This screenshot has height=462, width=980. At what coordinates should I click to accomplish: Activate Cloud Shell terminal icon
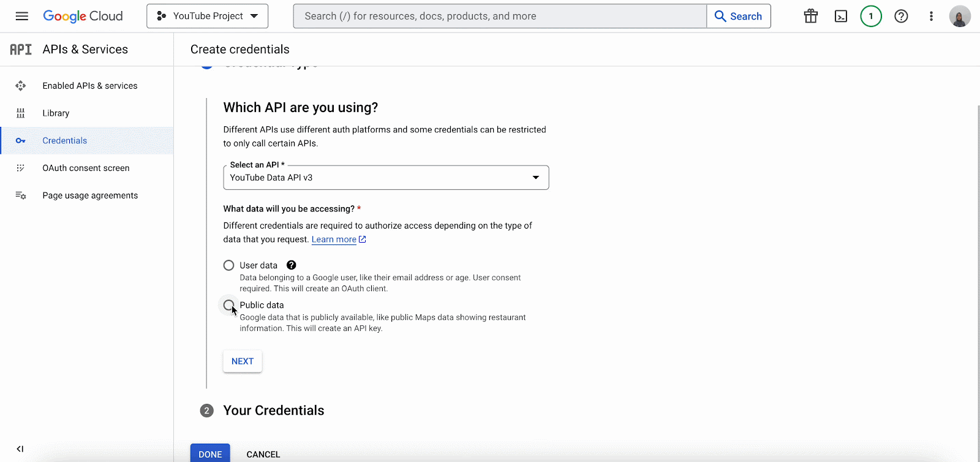coord(841,16)
